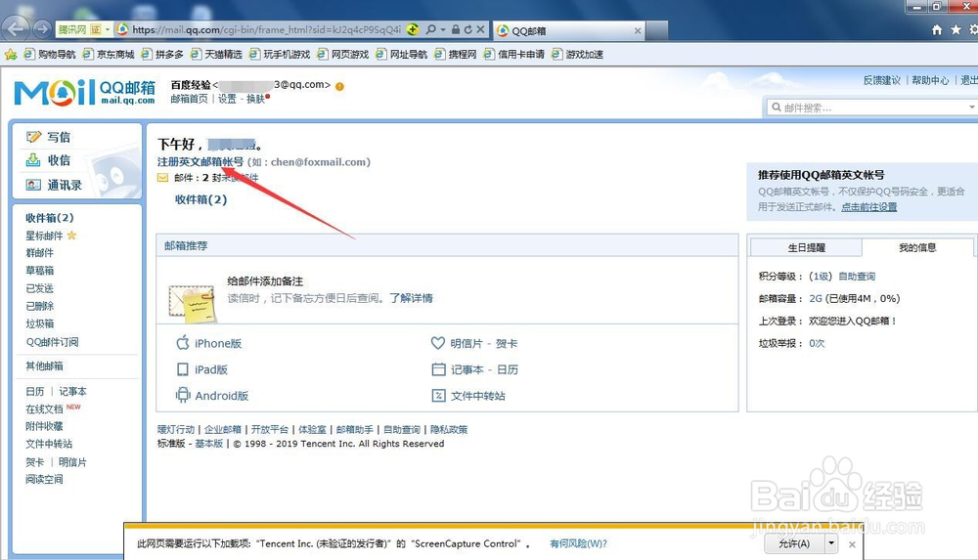978x560 pixels.
Task: Click 基本版 footer link
Action: [209, 444]
